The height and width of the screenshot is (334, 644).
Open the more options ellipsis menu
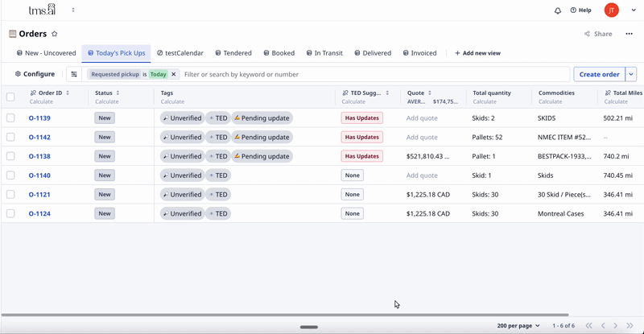(629, 34)
